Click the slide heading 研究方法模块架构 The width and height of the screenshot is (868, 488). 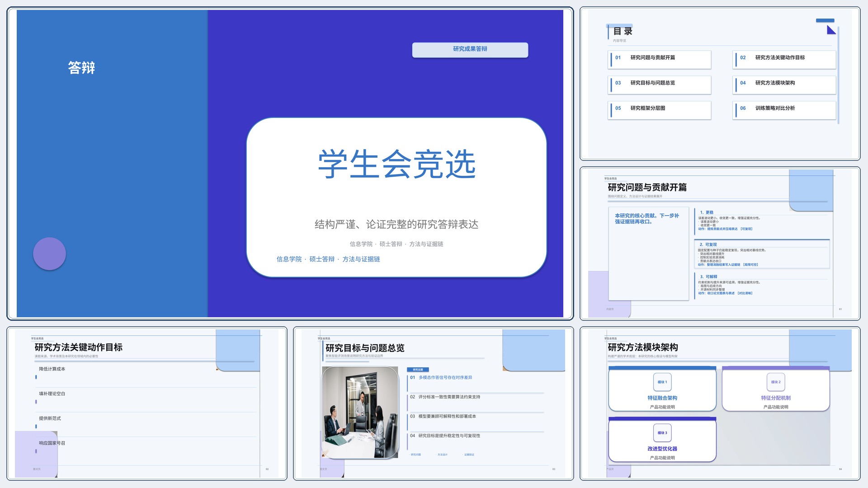(x=643, y=347)
